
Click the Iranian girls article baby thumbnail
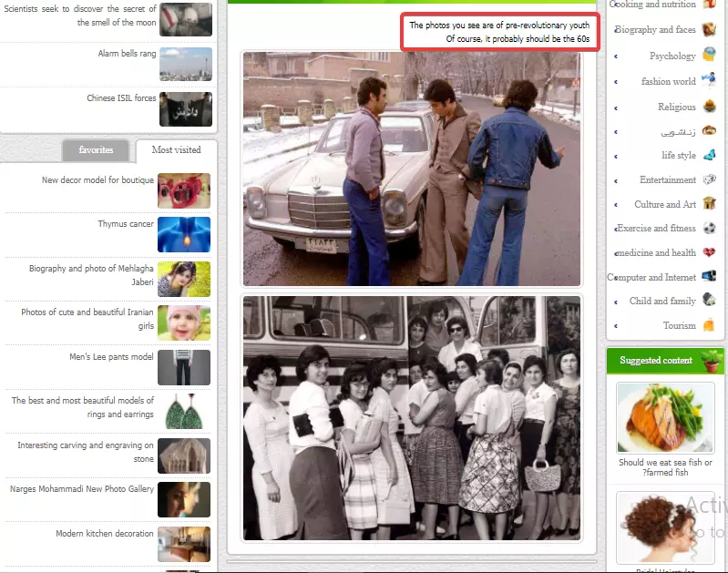tap(184, 322)
